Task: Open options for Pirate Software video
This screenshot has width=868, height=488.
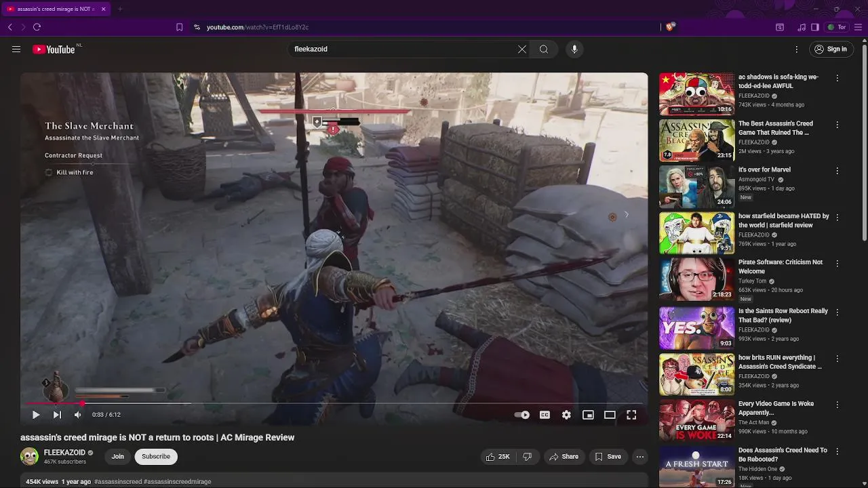Action: tap(837, 263)
